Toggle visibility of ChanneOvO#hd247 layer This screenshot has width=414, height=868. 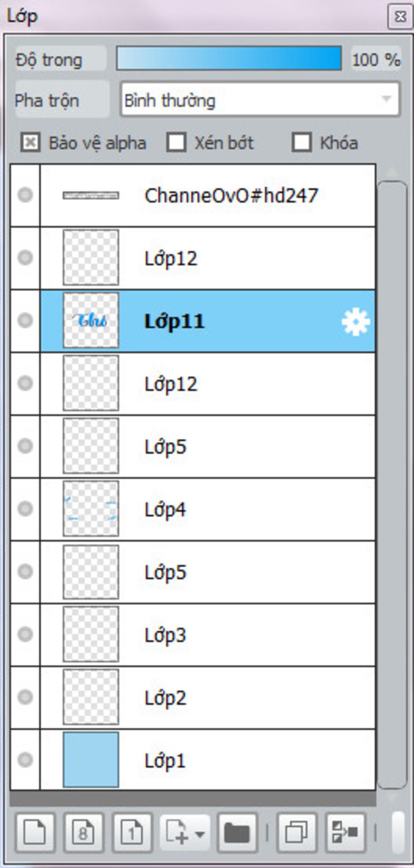(25, 195)
